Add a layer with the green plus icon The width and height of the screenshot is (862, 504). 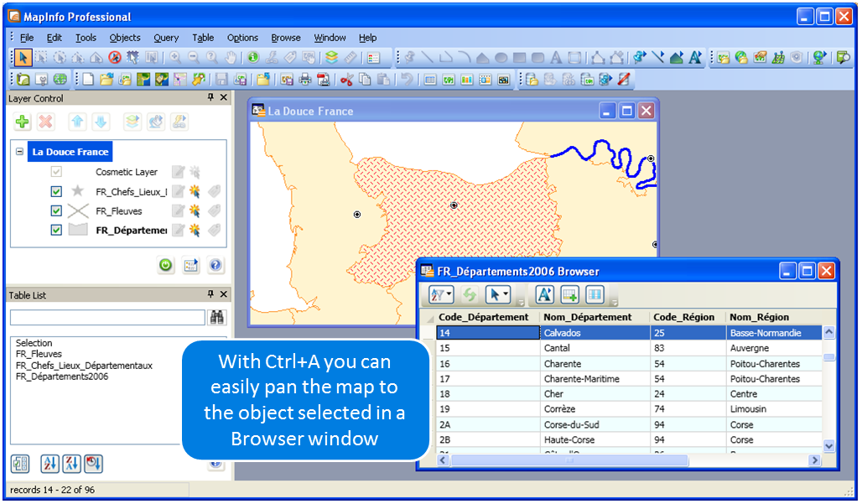point(23,122)
